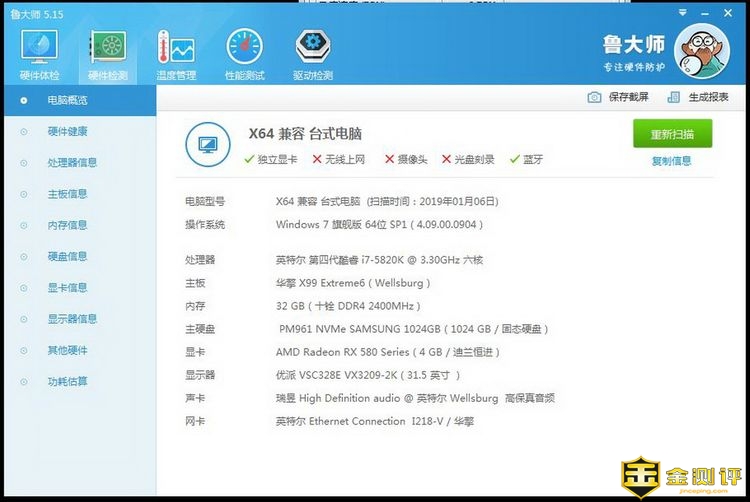Expand 主板信息 sidebar entry
This screenshot has width=750, height=502.
click(x=67, y=194)
